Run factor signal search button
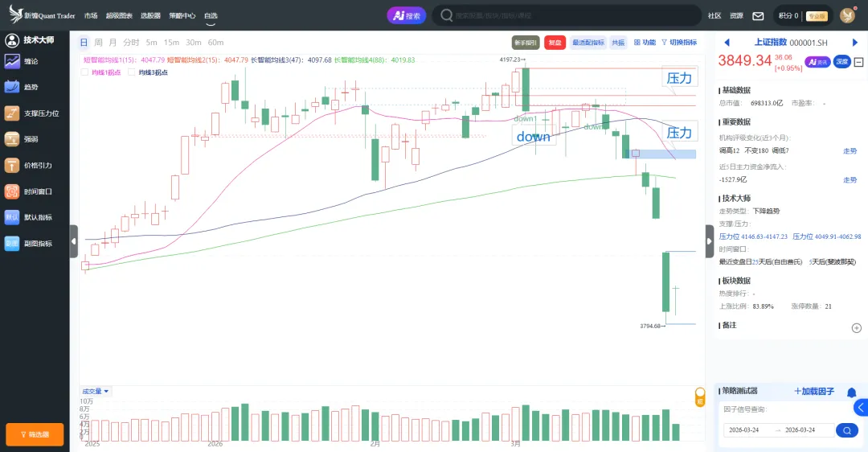 pyautogui.click(x=847, y=429)
